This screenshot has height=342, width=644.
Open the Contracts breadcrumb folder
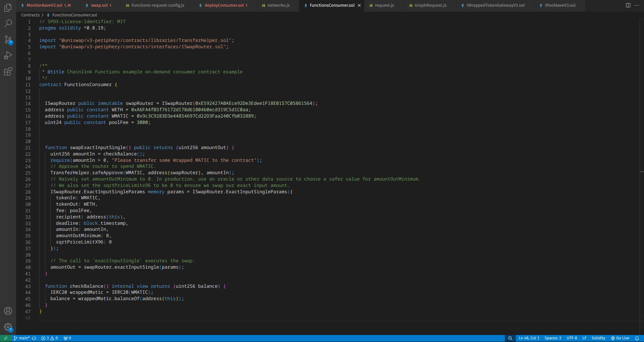30,15
